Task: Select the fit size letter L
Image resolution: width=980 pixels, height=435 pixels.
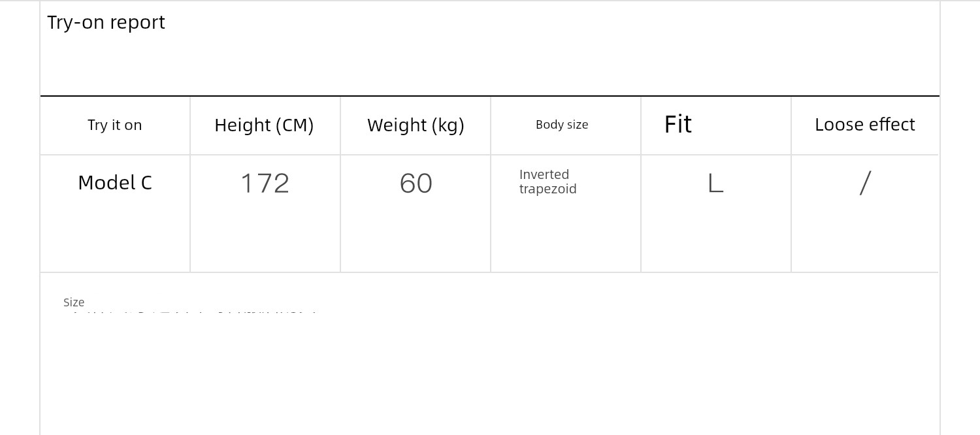Action: tap(715, 184)
